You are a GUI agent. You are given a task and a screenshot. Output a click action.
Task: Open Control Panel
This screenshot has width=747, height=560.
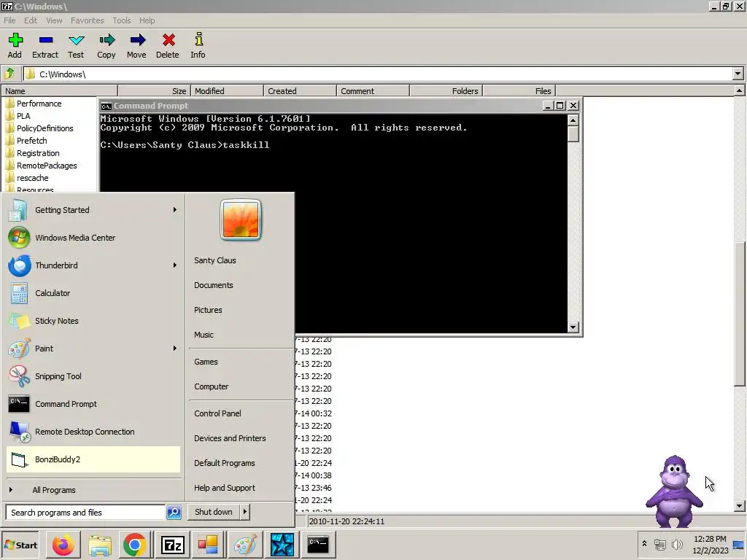(x=217, y=413)
